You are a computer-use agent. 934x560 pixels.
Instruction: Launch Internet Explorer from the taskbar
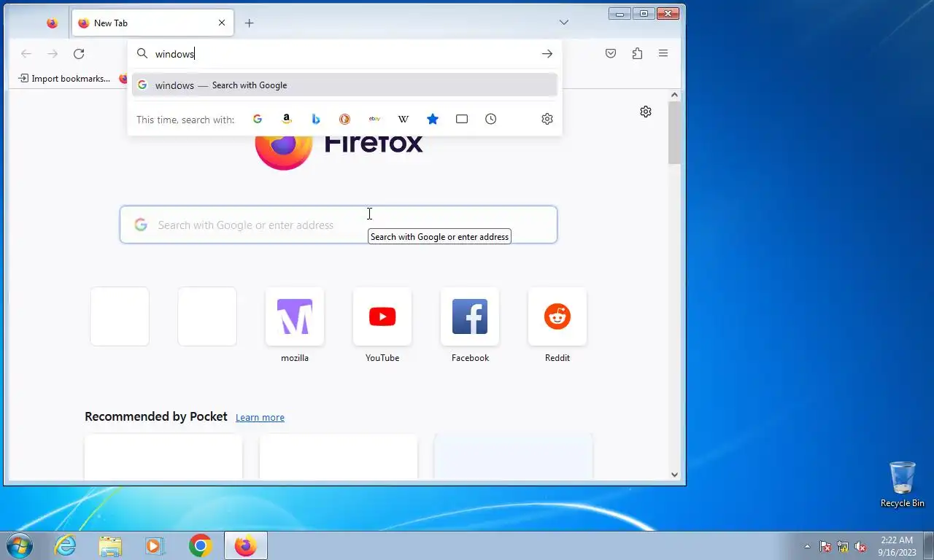click(66, 545)
